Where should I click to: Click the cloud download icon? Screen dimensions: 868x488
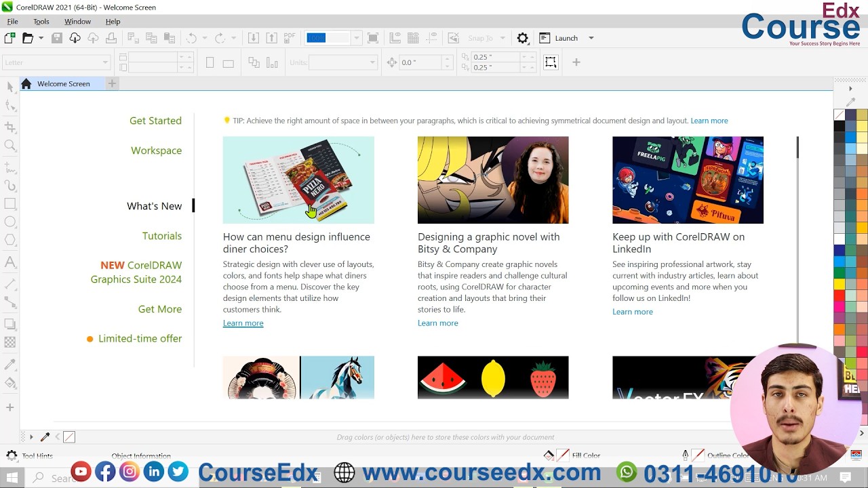pyautogui.click(x=75, y=38)
